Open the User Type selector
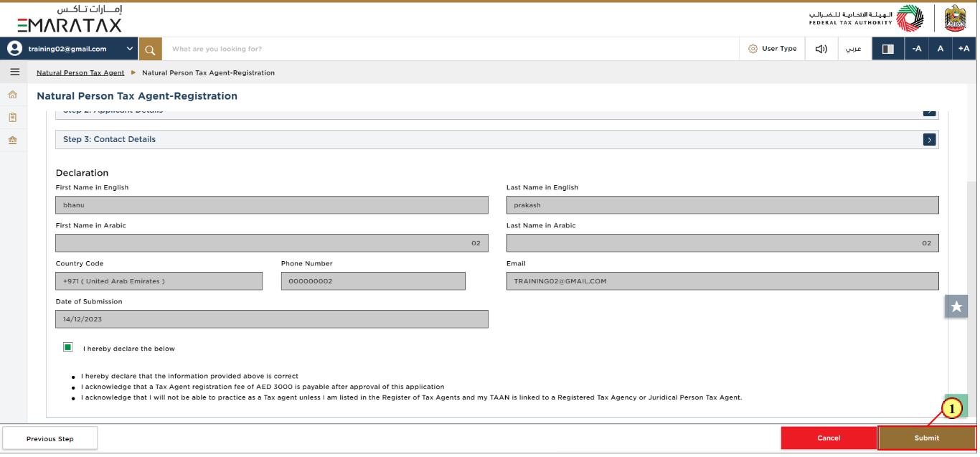Screen dimensions: 980x457 point(773,49)
